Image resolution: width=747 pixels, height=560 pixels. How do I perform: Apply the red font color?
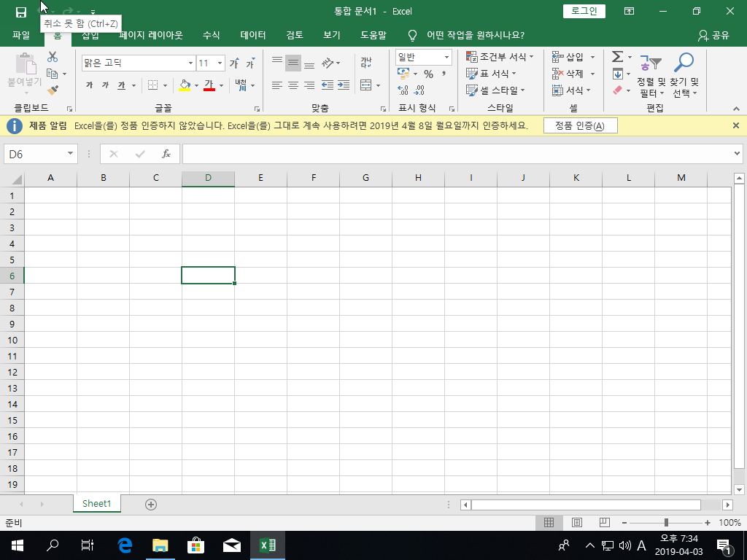tap(209, 85)
